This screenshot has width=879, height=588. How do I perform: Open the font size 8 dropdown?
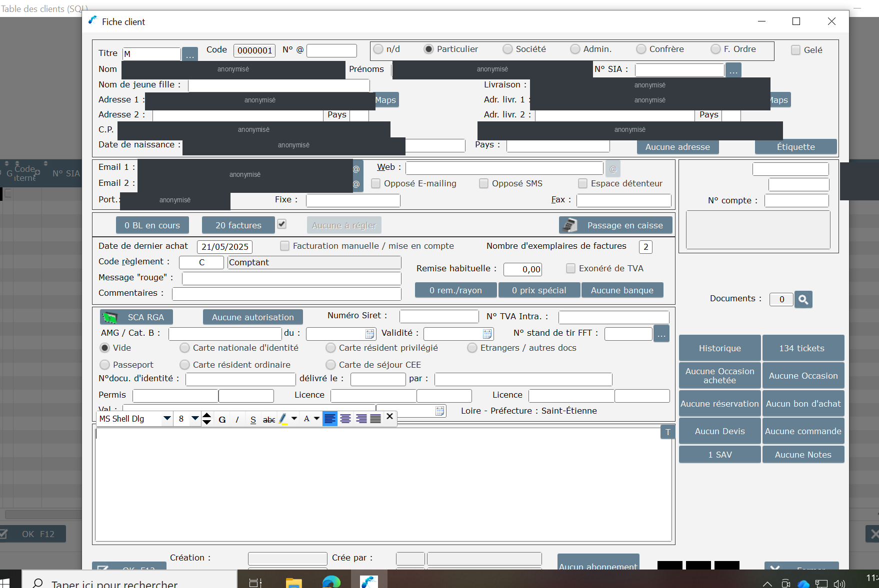pyautogui.click(x=195, y=419)
